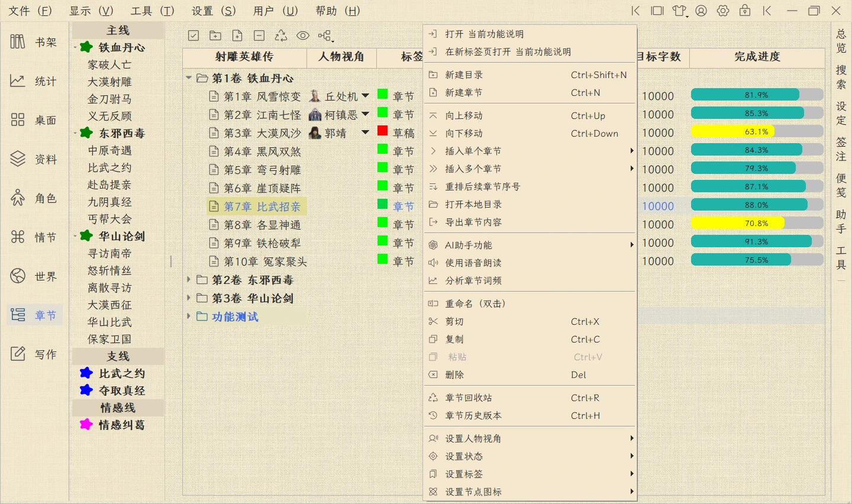
Task: Open the AI助手功能 submenu
Action: (x=530, y=245)
